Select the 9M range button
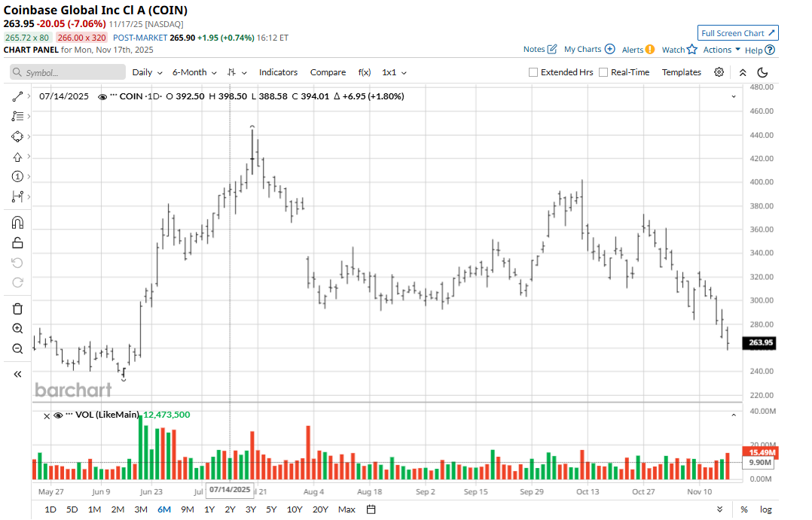The image size is (812, 520). pos(187,509)
